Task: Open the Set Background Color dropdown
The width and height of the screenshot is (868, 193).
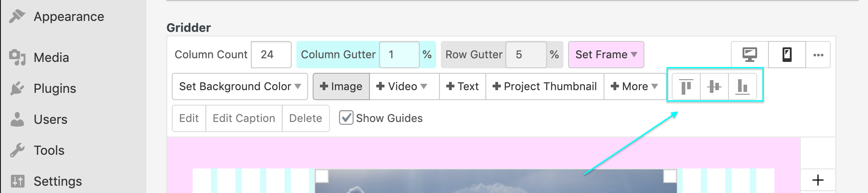Action: (x=240, y=86)
